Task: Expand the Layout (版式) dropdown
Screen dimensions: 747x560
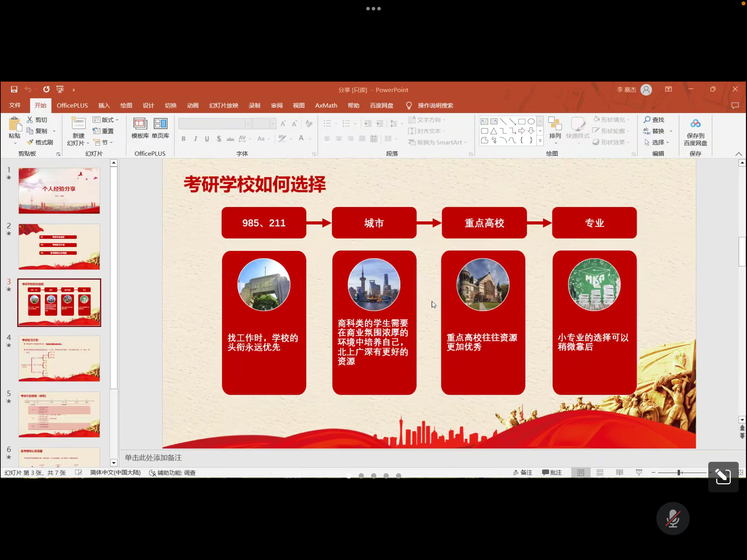Action: tap(106, 120)
